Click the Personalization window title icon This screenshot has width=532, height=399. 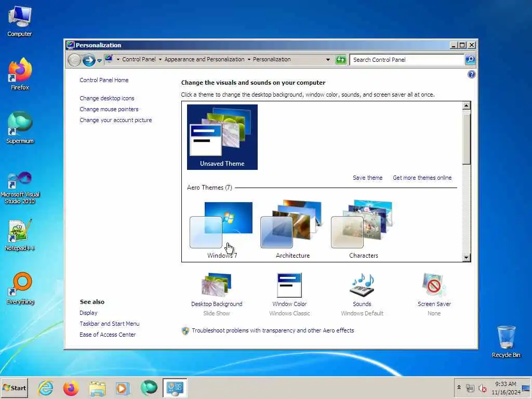(70, 45)
